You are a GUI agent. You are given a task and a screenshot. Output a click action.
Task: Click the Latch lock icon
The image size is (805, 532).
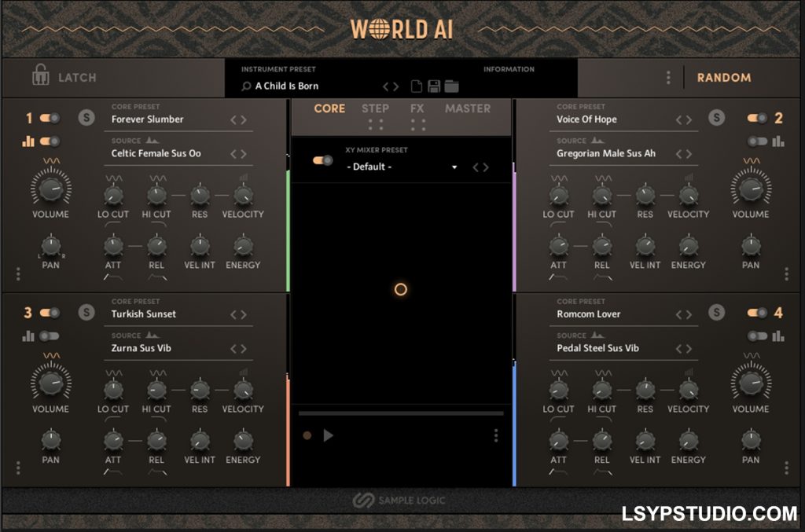41,75
